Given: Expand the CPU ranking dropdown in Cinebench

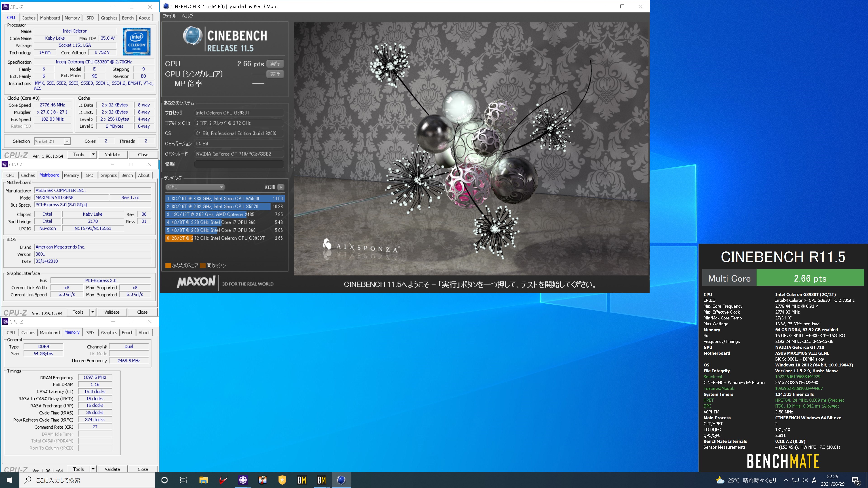Looking at the screenshot, I should pos(195,187).
